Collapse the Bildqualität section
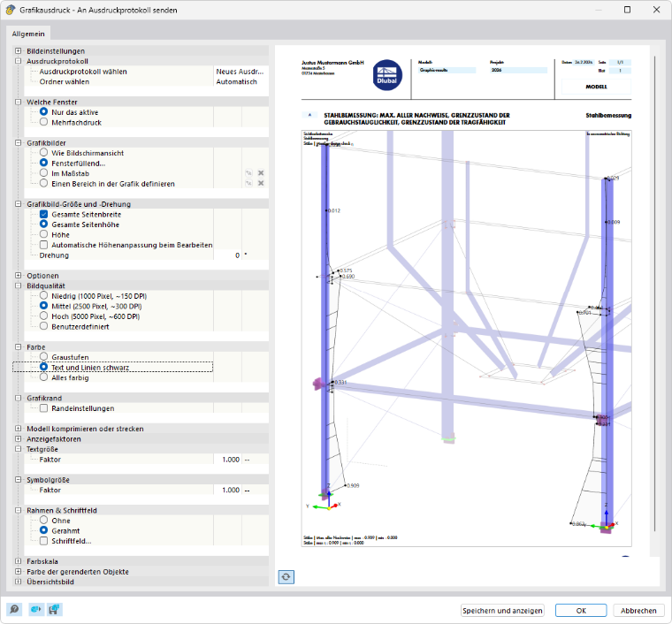Image resolution: width=672 pixels, height=624 pixels. point(18,285)
